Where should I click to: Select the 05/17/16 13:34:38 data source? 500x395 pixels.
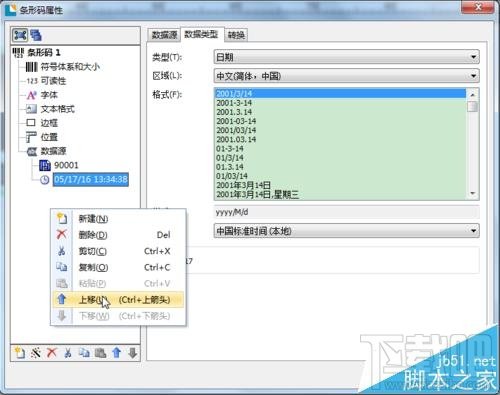coord(91,180)
